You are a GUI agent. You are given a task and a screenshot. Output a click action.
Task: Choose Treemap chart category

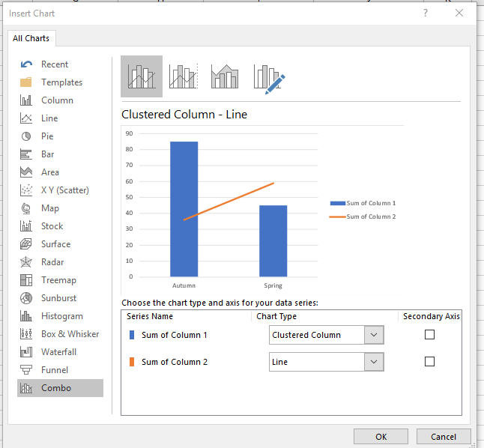[60, 280]
